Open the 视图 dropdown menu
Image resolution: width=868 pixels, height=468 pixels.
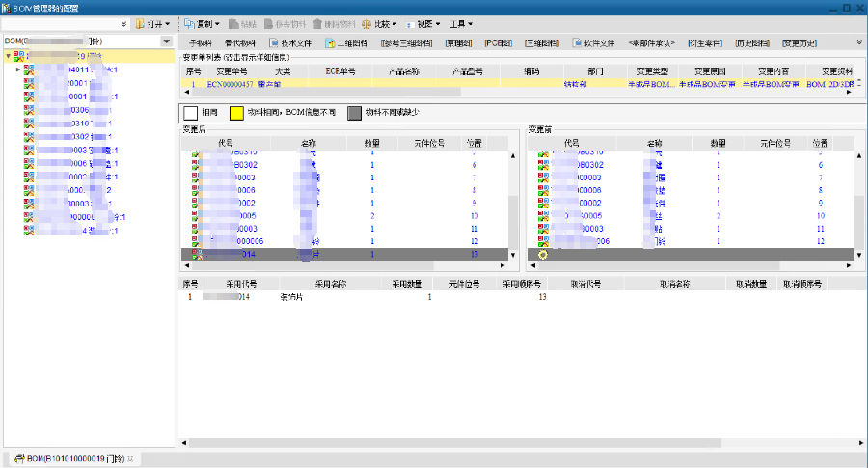(x=437, y=24)
